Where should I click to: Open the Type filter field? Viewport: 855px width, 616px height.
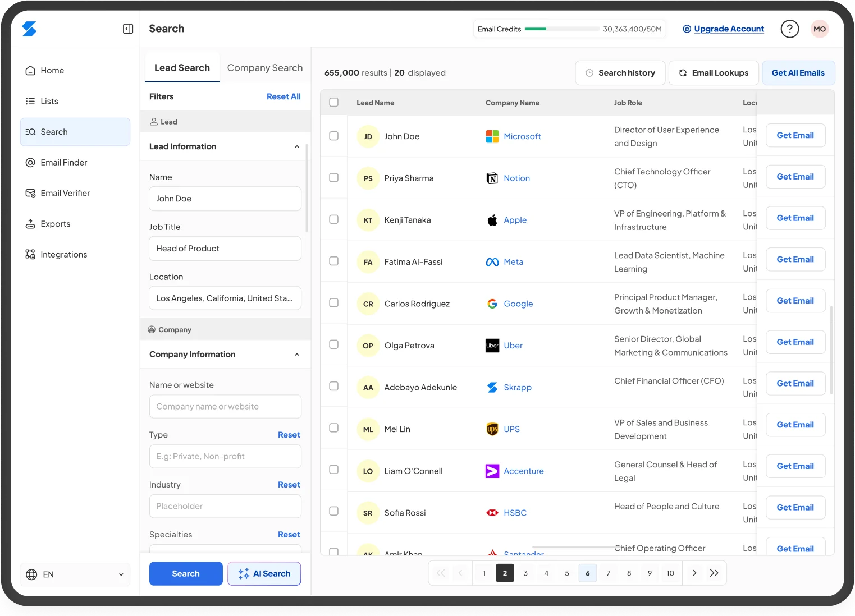(225, 457)
